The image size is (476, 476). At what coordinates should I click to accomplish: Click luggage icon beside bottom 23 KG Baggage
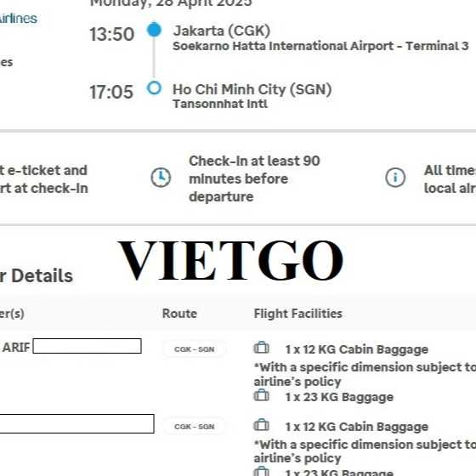pos(262,472)
